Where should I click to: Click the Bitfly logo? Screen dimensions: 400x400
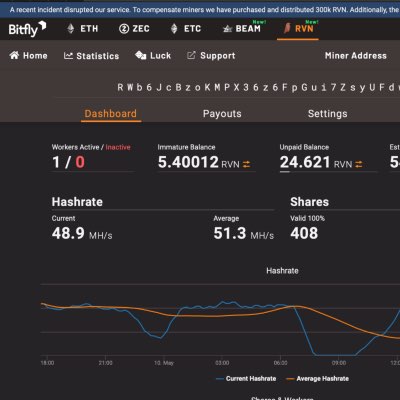pos(27,29)
